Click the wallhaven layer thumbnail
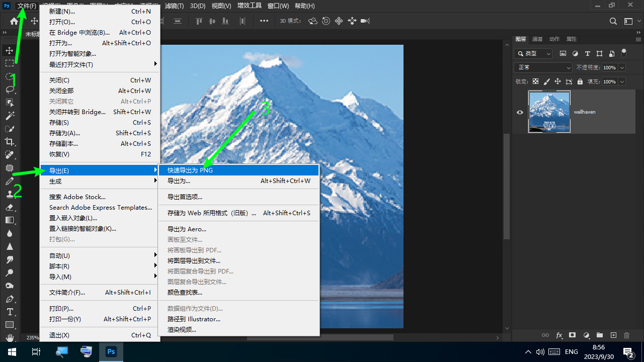Image resolution: width=644 pixels, height=362 pixels. pyautogui.click(x=549, y=112)
